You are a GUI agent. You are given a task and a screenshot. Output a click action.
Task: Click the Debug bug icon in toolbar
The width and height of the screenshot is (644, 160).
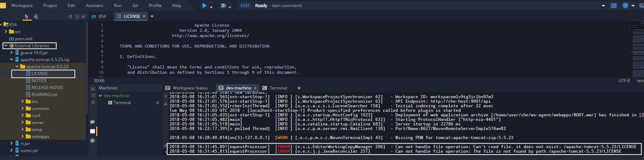223,6
